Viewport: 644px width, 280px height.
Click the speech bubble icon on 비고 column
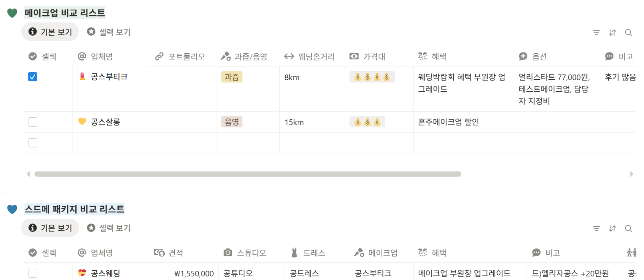click(610, 56)
